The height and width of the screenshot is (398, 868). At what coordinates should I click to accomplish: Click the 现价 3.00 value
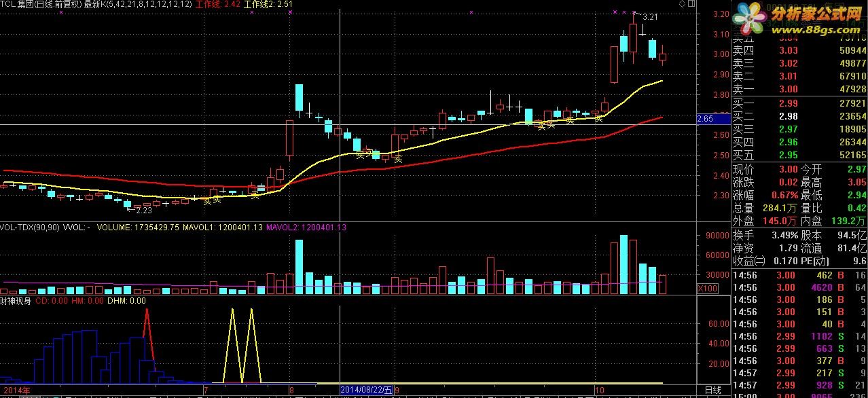click(x=788, y=169)
